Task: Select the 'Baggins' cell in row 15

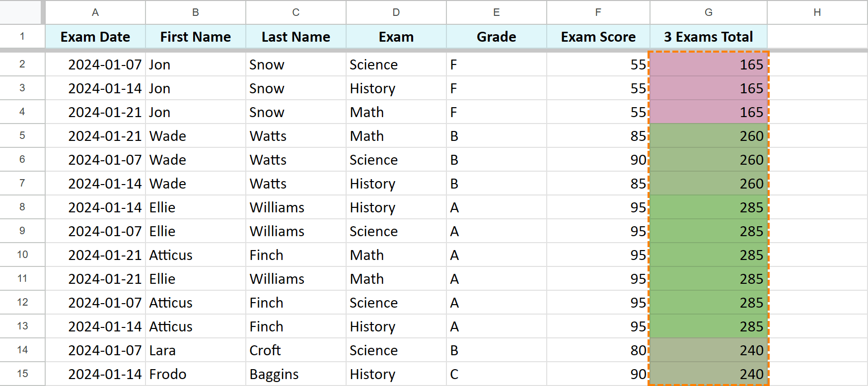Action: (295, 374)
